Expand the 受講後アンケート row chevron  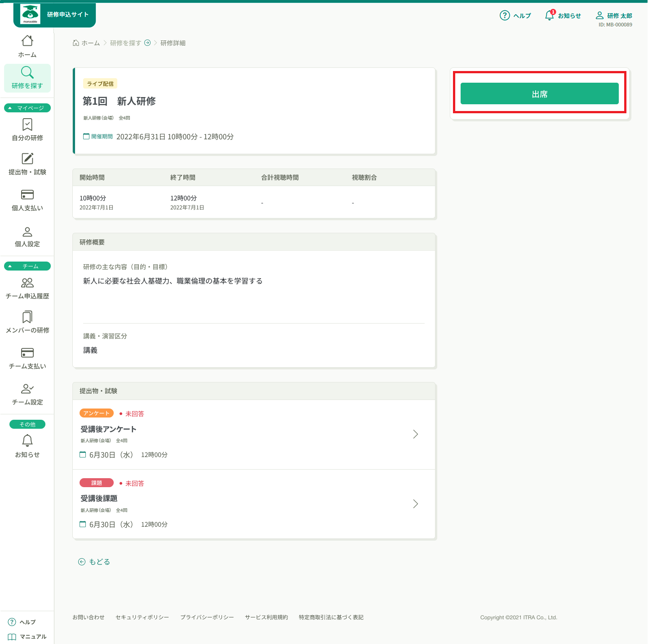pos(416,434)
